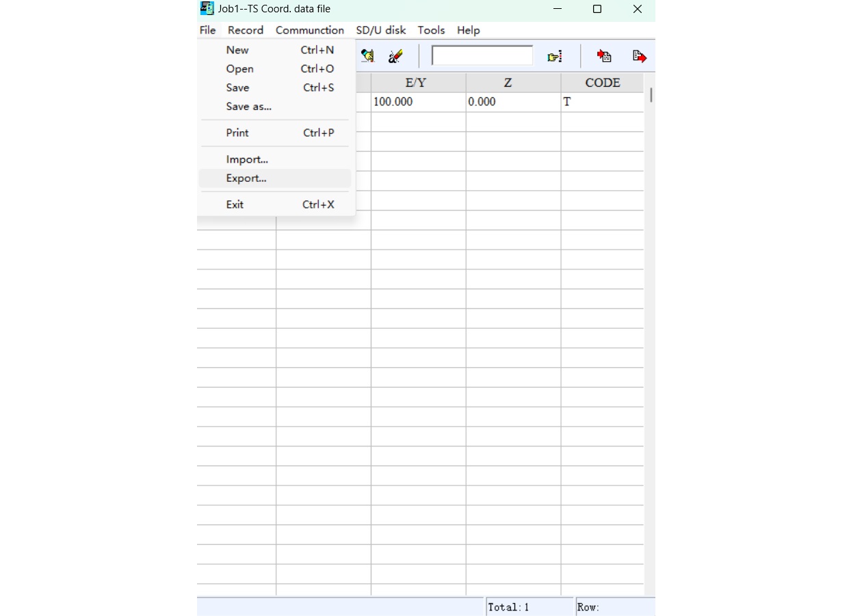Select Print from the File menu
Screen dimensions: 864x616
click(x=237, y=133)
